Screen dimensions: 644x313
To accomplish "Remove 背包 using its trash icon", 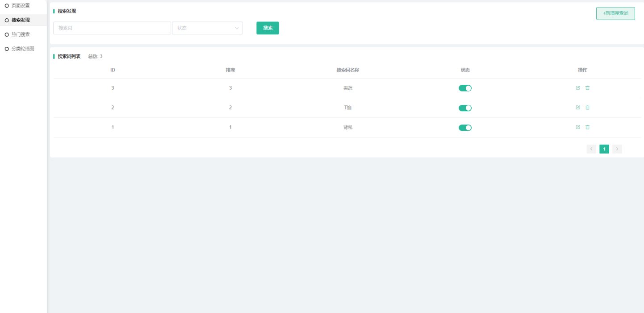I will [587, 127].
